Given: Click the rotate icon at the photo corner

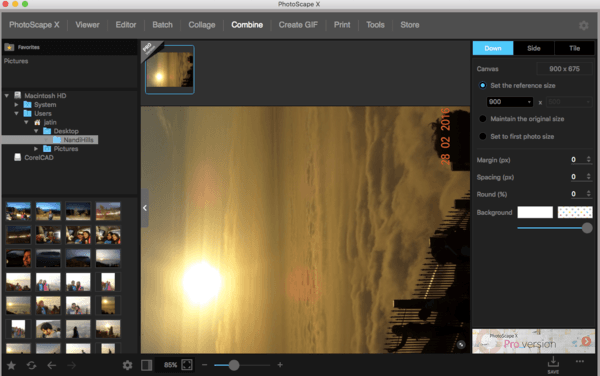Looking at the screenshot, I should coord(461,345).
